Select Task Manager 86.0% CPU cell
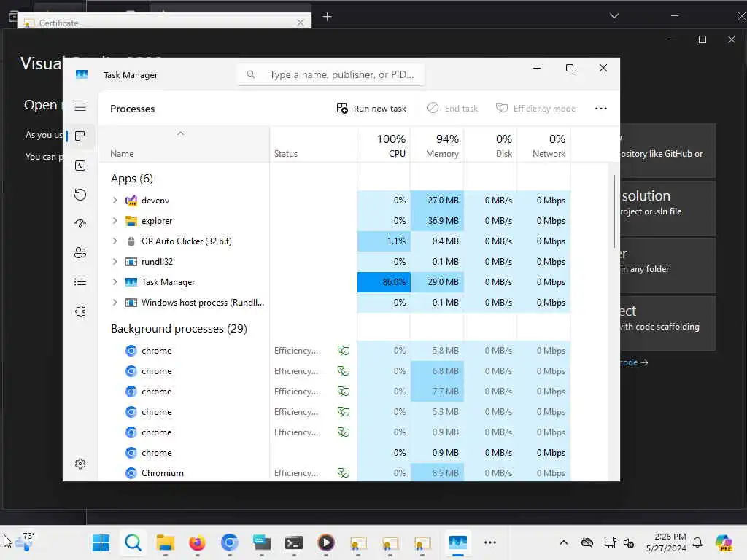The width and height of the screenshot is (747, 560). pyautogui.click(x=384, y=282)
